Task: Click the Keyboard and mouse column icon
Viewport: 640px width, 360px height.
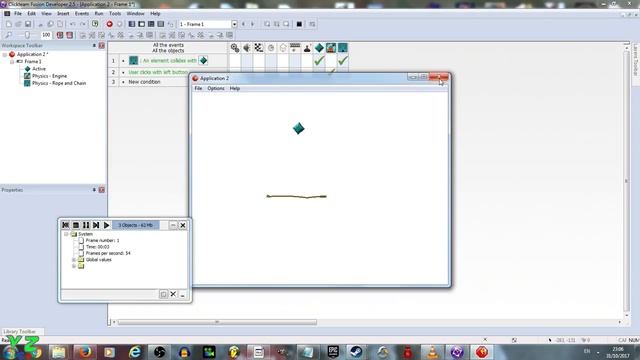Action: pyautogui.click(x=295, y=48)
